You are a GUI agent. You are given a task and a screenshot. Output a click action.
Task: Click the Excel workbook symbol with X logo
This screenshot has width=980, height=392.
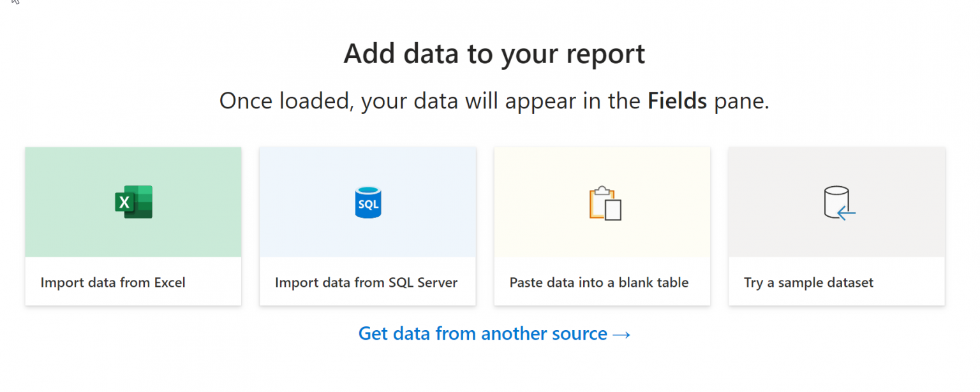pyautogui.click(x=133, y=201)
